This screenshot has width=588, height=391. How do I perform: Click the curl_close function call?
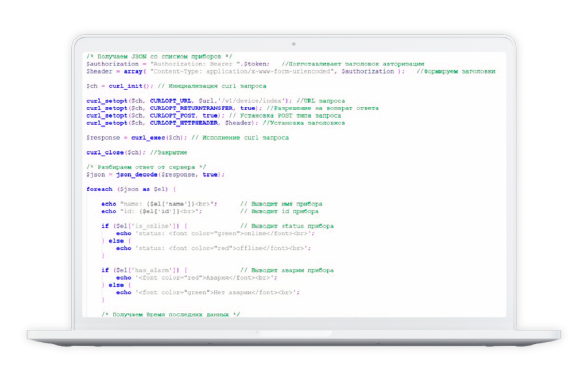click(106, 152)
